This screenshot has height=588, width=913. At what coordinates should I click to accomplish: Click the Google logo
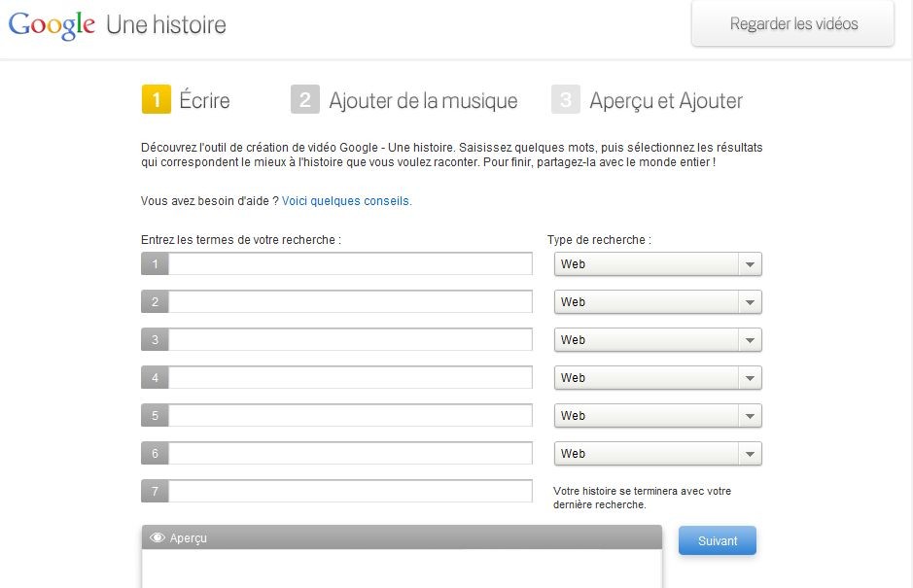click(52, 24)
